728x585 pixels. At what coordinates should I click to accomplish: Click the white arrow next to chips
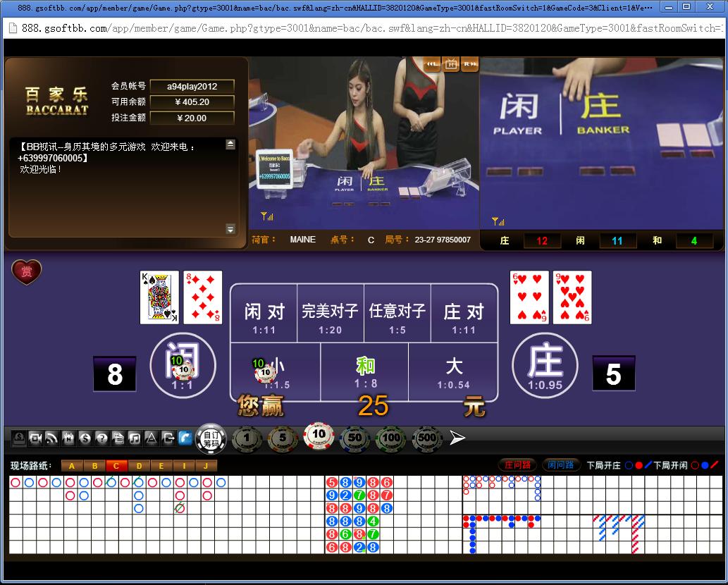457,438
